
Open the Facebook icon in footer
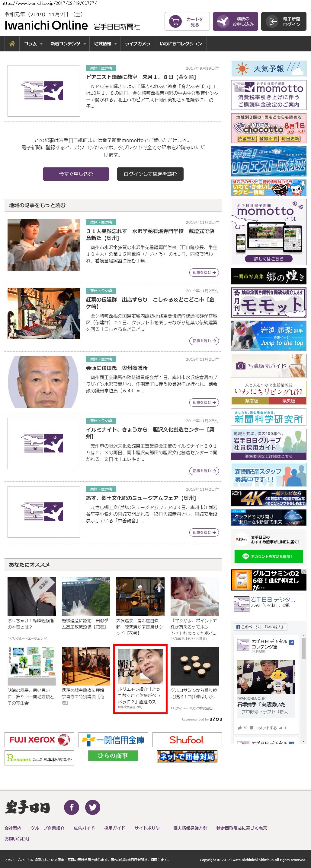[x=72, y=807]
